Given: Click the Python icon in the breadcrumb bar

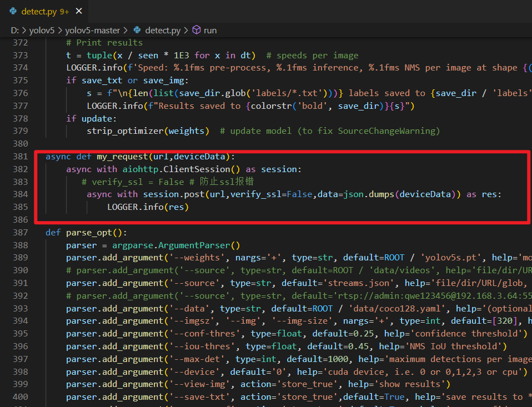Looking at the screenshot, I should coord(136,30).
